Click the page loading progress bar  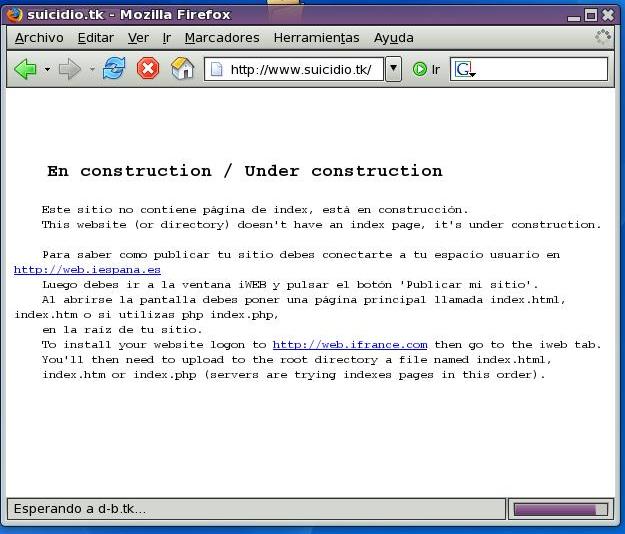pos(560,509)
